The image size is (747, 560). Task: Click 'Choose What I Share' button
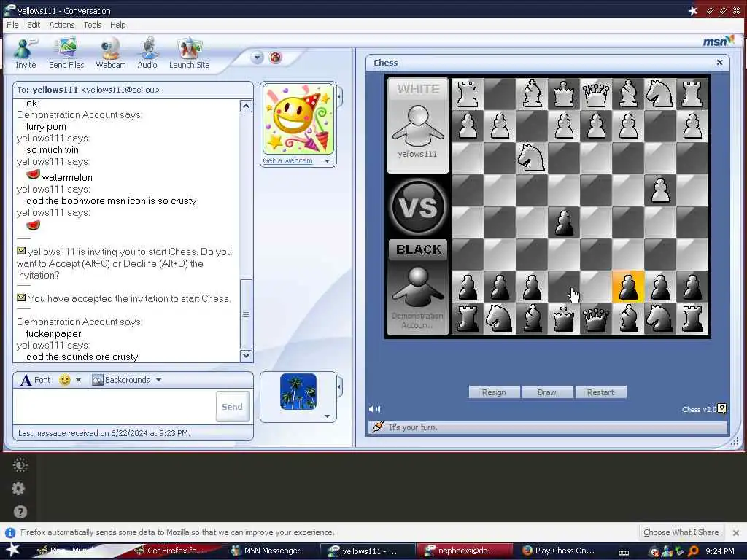tap(681, 532)
